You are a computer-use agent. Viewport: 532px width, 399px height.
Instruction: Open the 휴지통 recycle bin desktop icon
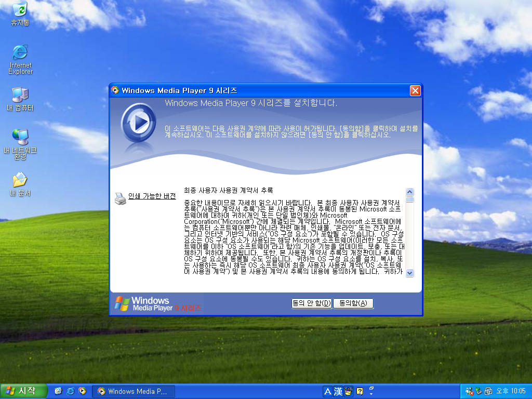pyautogui.click(x=20, y=14)
